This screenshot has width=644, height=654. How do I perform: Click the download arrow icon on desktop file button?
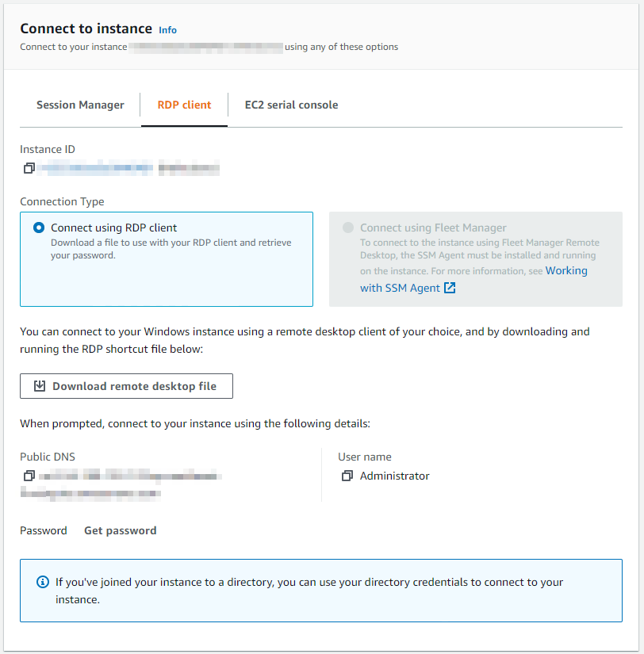coord(40,386)
